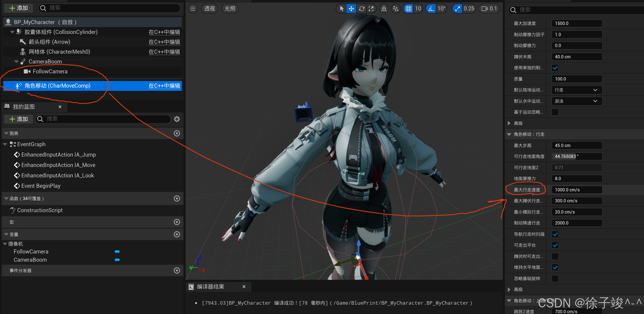
Task: Click the 添加 button in components panel
Action: 19,8
